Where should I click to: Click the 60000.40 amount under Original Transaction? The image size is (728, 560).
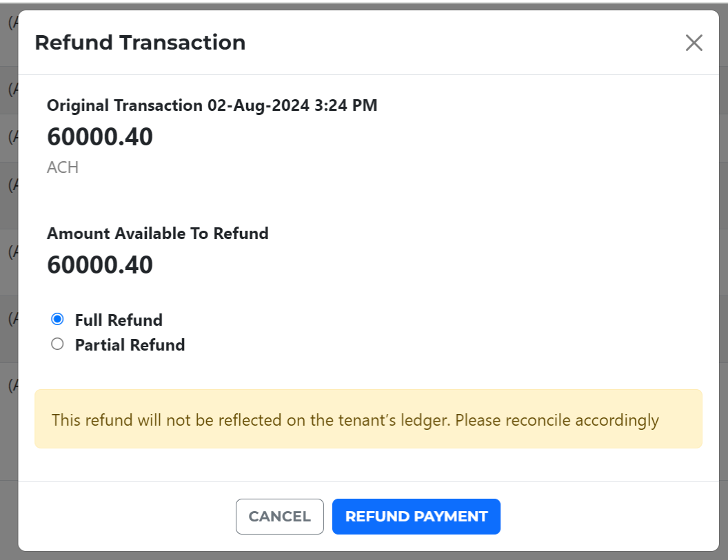(100, 137)
